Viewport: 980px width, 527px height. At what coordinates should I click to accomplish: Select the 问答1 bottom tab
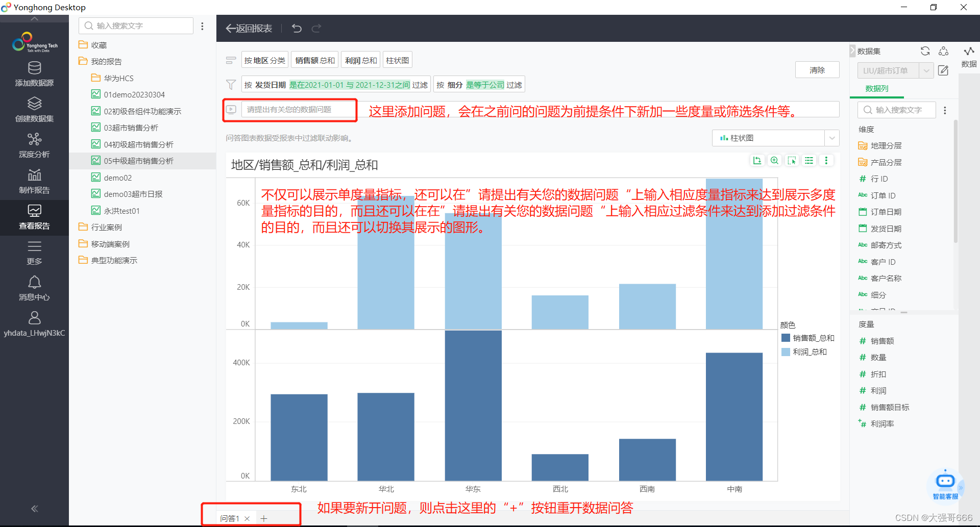[x=230, y=518]
